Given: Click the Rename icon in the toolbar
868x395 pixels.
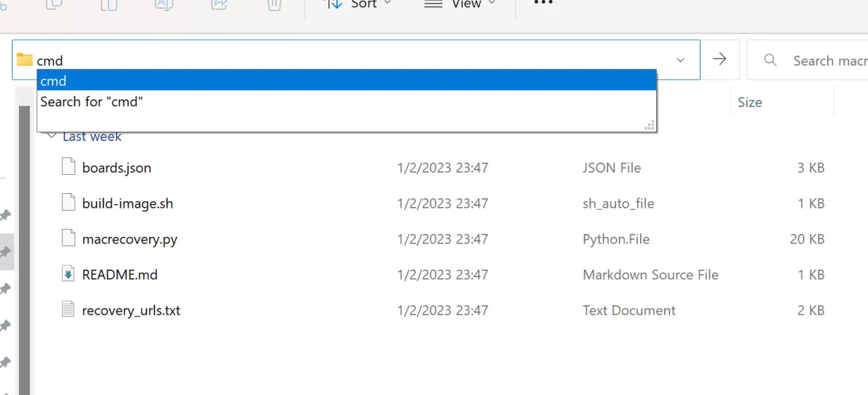Looking at the screenshot, I should pos(164,4).
